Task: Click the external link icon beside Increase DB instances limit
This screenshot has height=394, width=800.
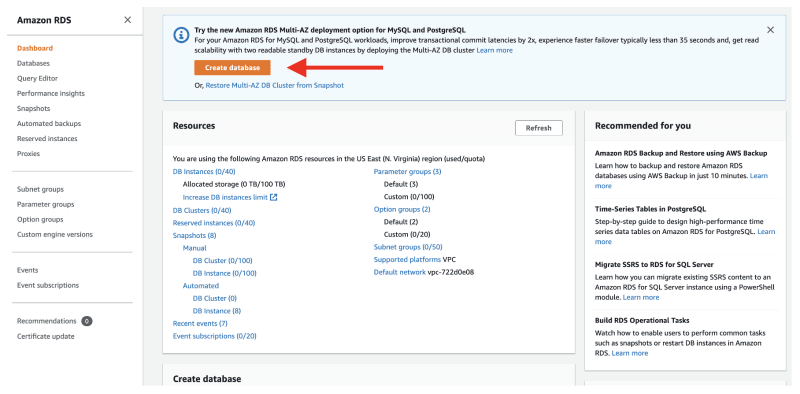Action: (273, 197)
